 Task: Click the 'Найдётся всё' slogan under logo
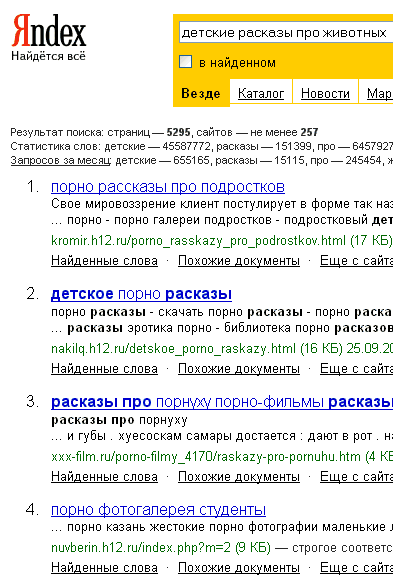48,56
